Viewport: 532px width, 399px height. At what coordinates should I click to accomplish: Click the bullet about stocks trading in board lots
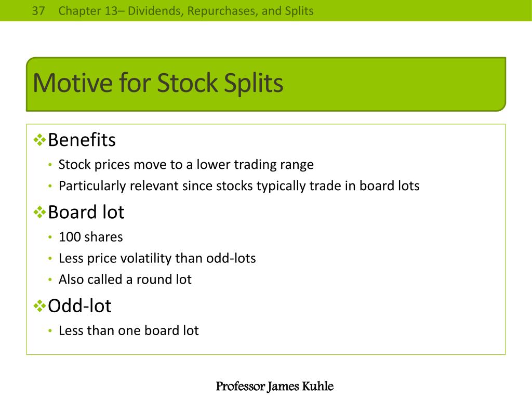point(239,187)
